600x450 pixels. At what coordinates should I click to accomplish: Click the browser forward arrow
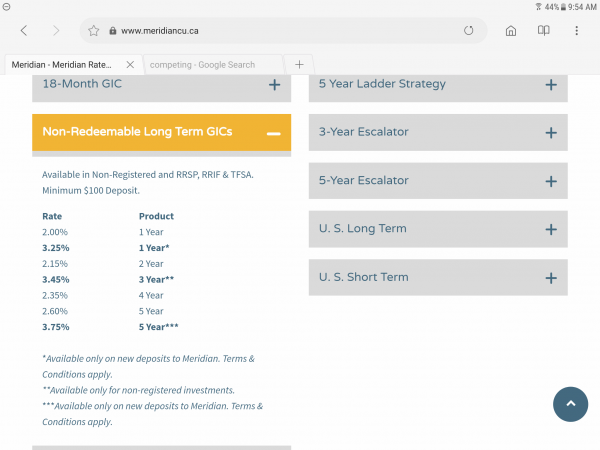click(56, 31)
